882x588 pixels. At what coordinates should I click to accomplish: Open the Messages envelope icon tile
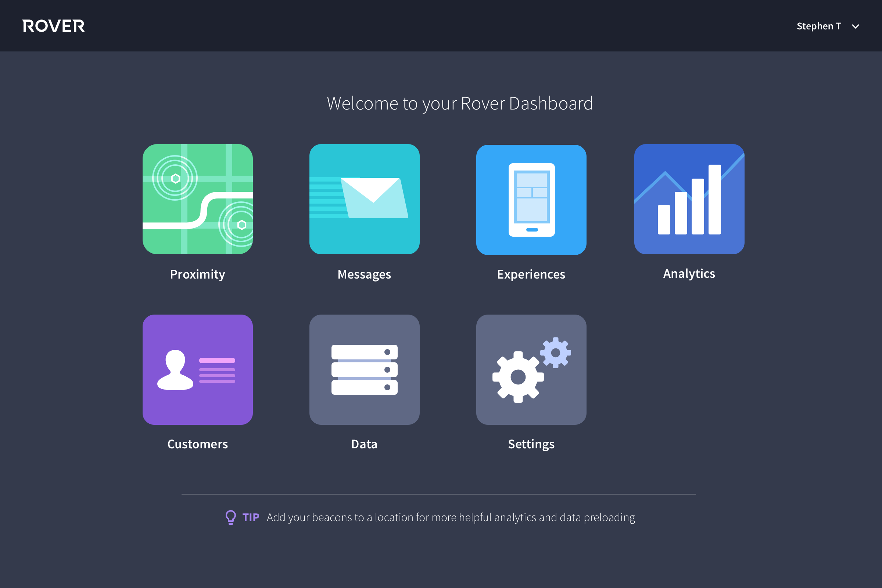click(x=364, y=199)
